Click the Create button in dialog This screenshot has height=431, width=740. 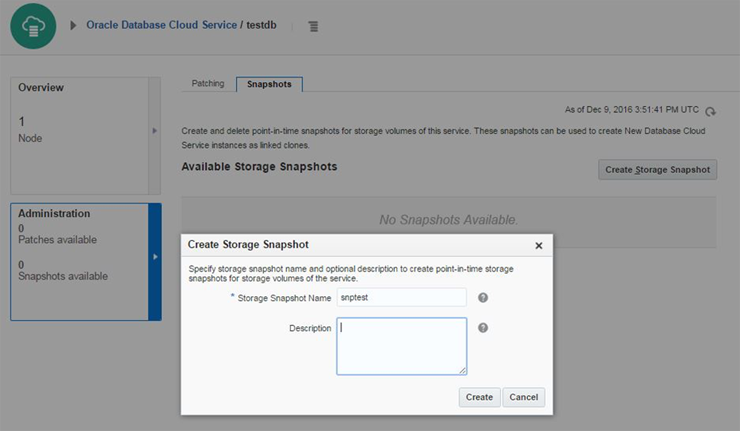pyautogui.click(x=479, y=397)
